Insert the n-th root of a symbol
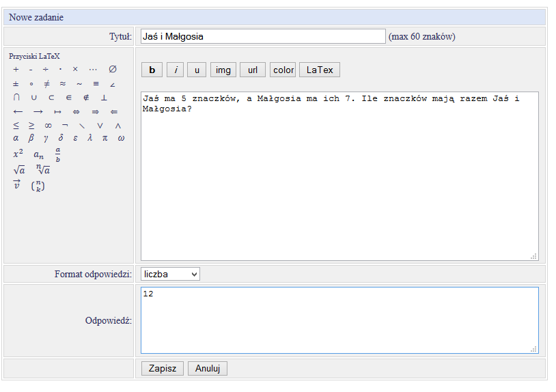 (42, 169)
